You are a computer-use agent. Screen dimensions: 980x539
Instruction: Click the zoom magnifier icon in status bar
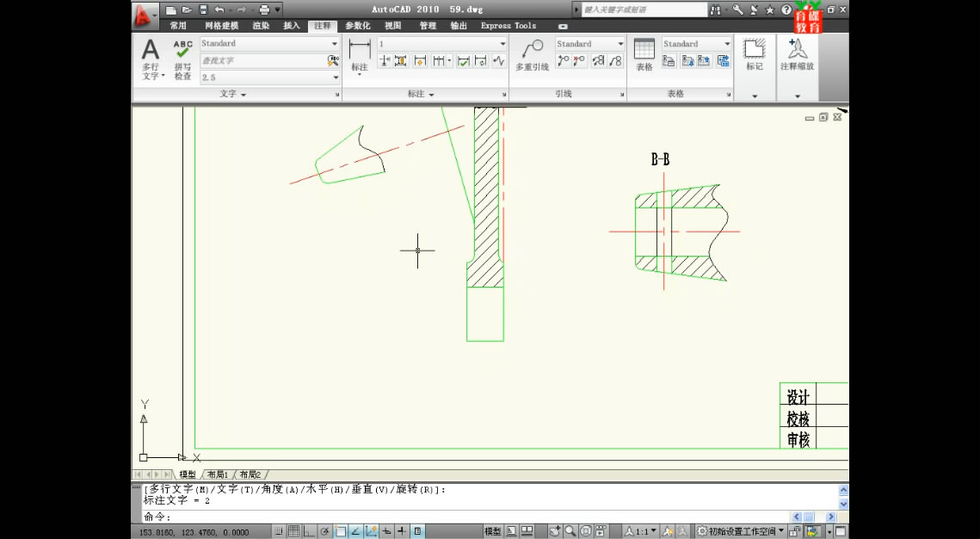click(x=570, y=531)
